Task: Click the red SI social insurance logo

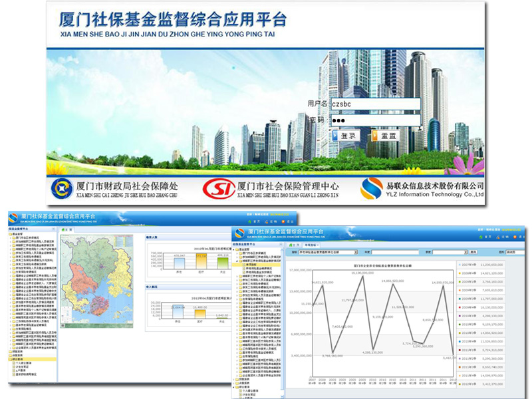Action: point(219,188)
